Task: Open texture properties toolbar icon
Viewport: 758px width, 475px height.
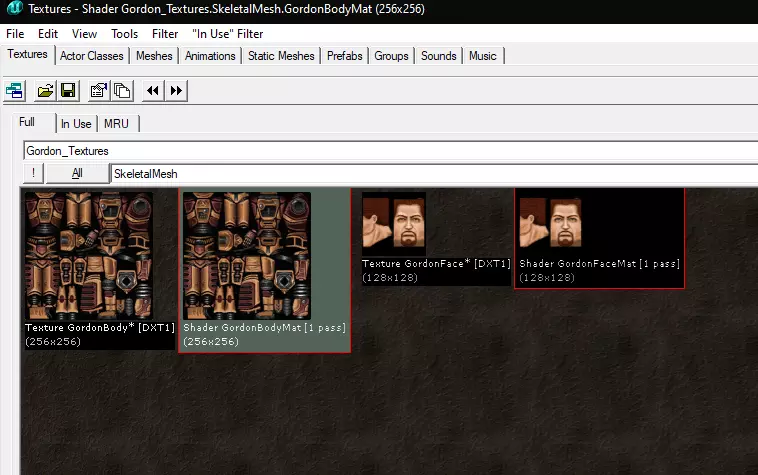Action: click(99, 90)
